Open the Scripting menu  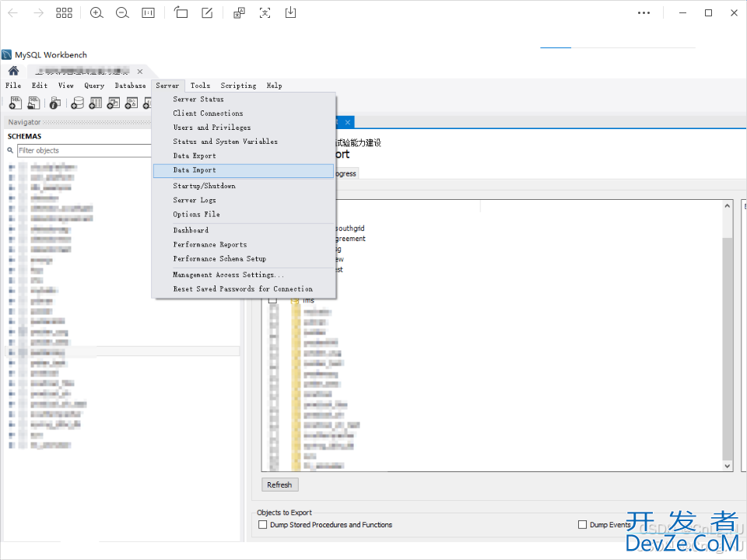[x=238, y=86]
